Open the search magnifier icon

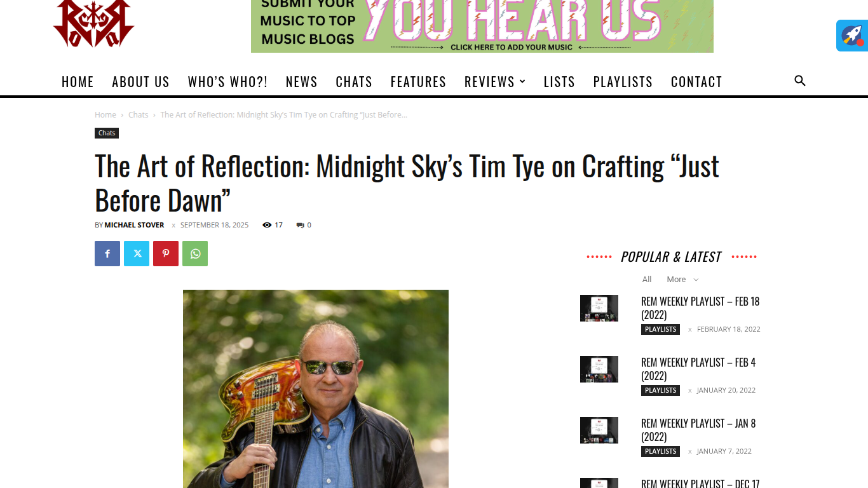click(800, 81)
